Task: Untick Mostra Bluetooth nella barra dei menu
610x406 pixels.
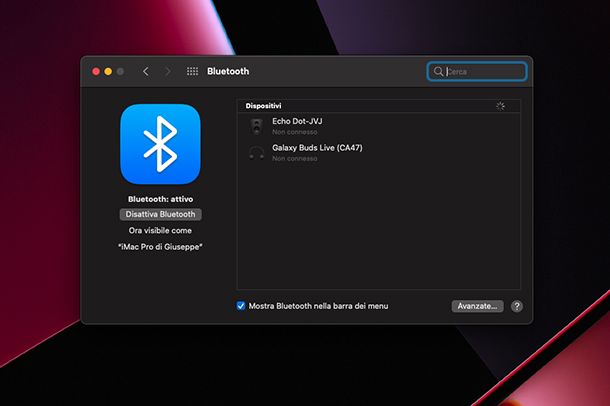Action: click(241, 306)
